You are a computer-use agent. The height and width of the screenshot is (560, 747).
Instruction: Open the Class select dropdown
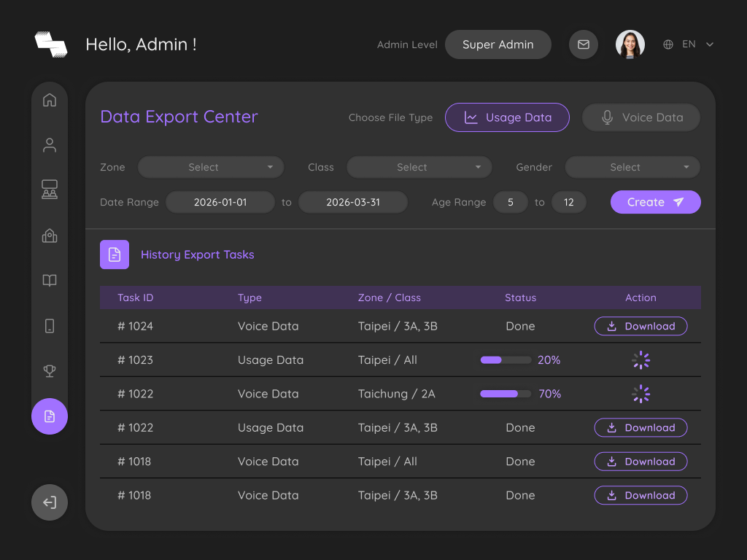click(419, 167)
